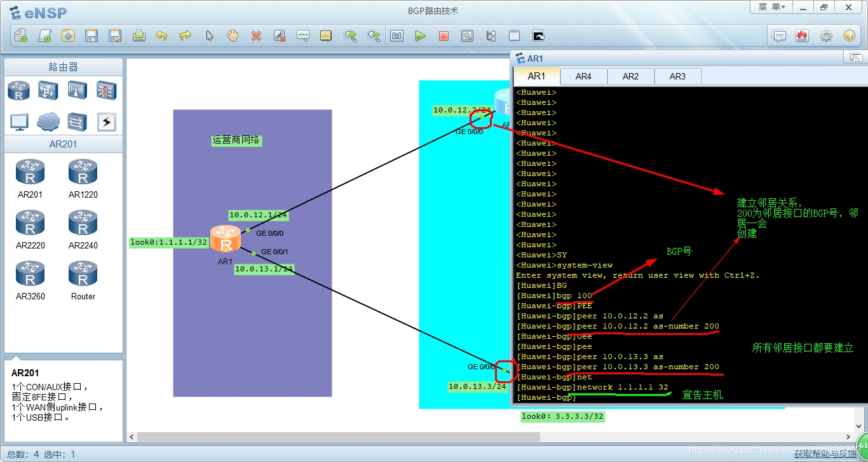Click the 运营商网络 label on canvas

click(x=236, y=140)
